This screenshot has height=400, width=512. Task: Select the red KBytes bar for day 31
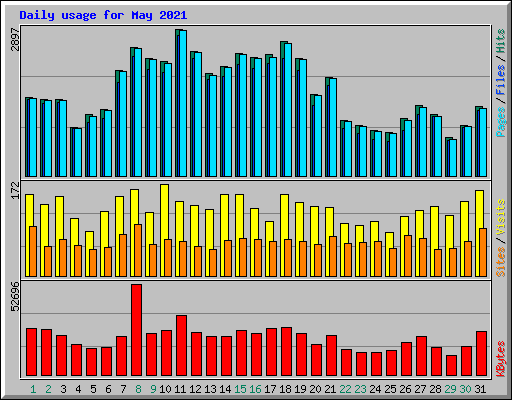coord(481,354)
